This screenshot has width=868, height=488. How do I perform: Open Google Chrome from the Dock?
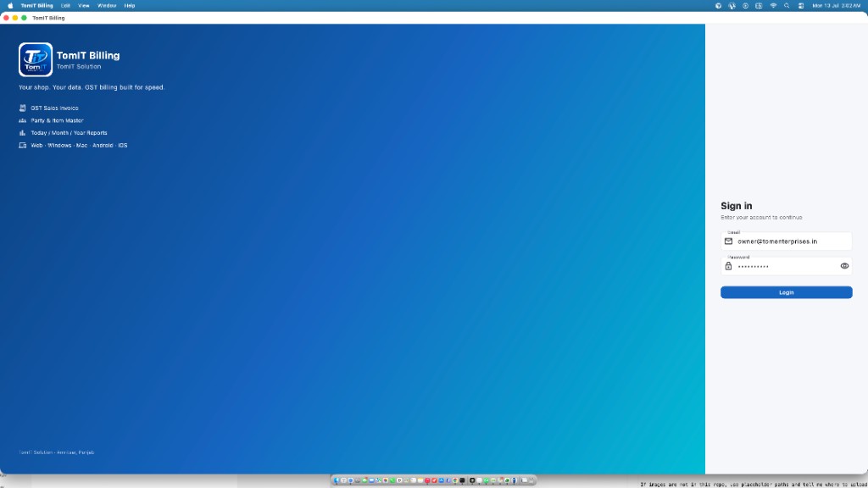point(455,480)
